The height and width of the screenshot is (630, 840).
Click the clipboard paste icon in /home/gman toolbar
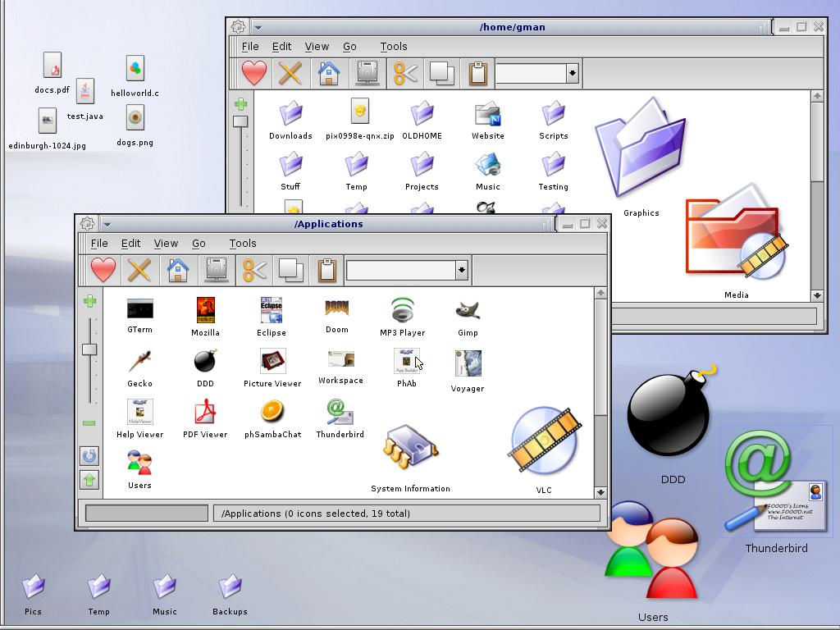tap(478, 73)
